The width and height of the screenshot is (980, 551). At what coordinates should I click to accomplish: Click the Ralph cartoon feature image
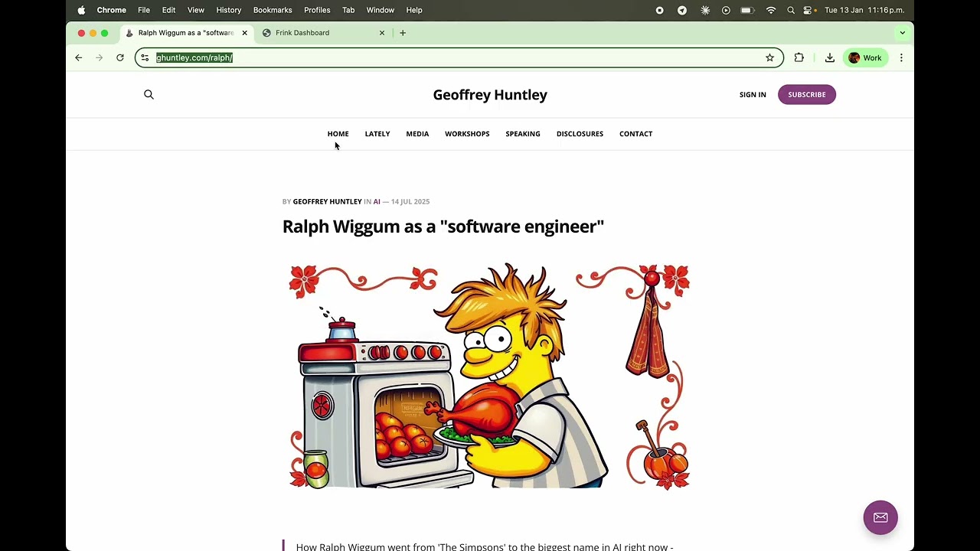[490, 376]
